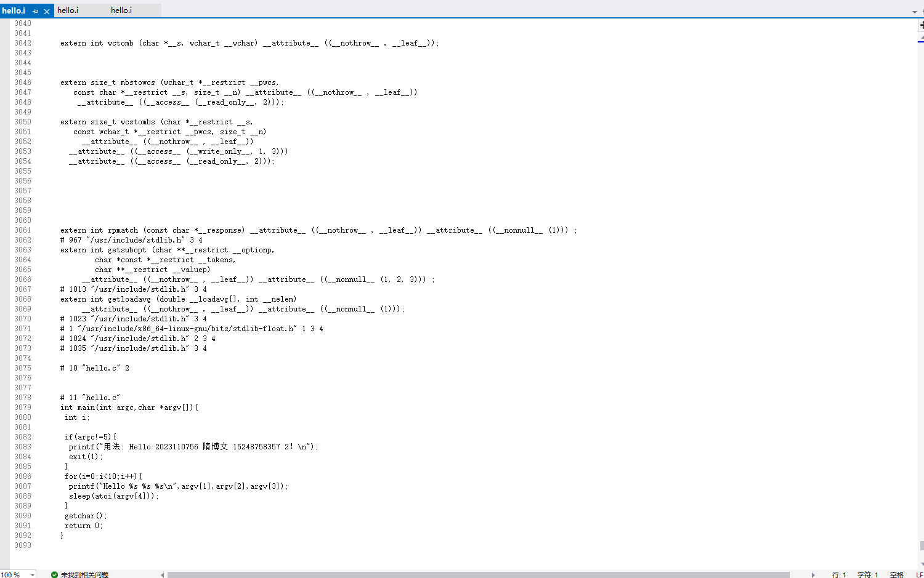The image size is (924, 578).
Task: Click the printf line containing 2023110756
Action: click(193, 447)
